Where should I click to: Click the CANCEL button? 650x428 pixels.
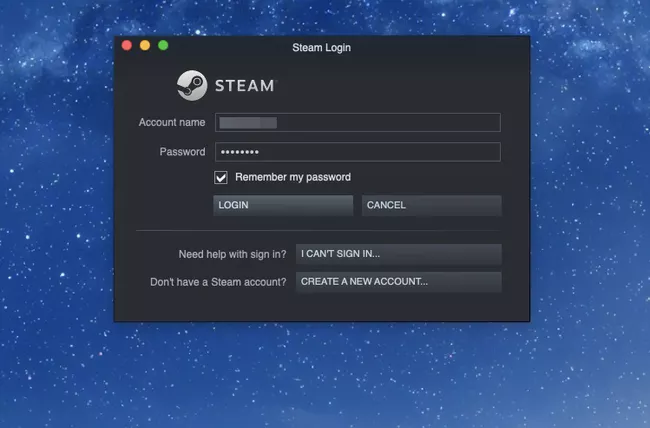pos(432,205)
